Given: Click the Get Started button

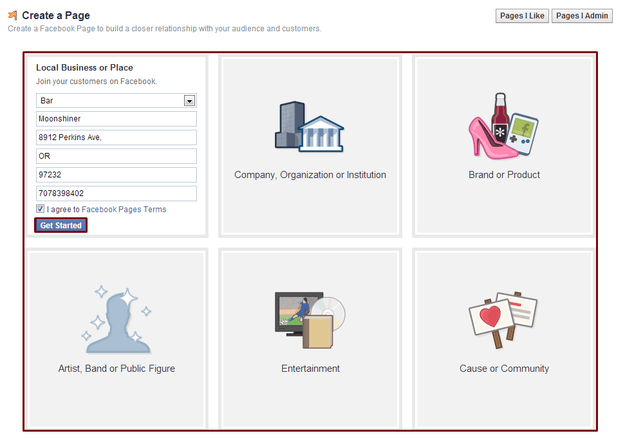Looking at the screenshot, I should [61, 225].
